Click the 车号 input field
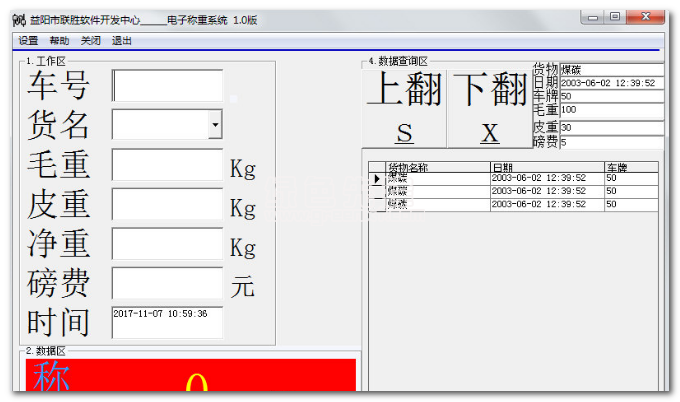 pyautogui.click(x=167, y=86)
